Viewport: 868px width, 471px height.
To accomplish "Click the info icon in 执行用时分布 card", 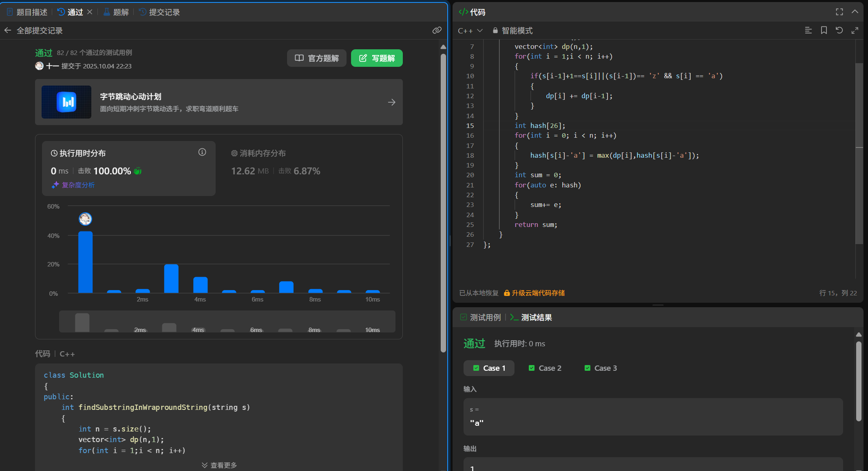I will (x=202, y=152).
